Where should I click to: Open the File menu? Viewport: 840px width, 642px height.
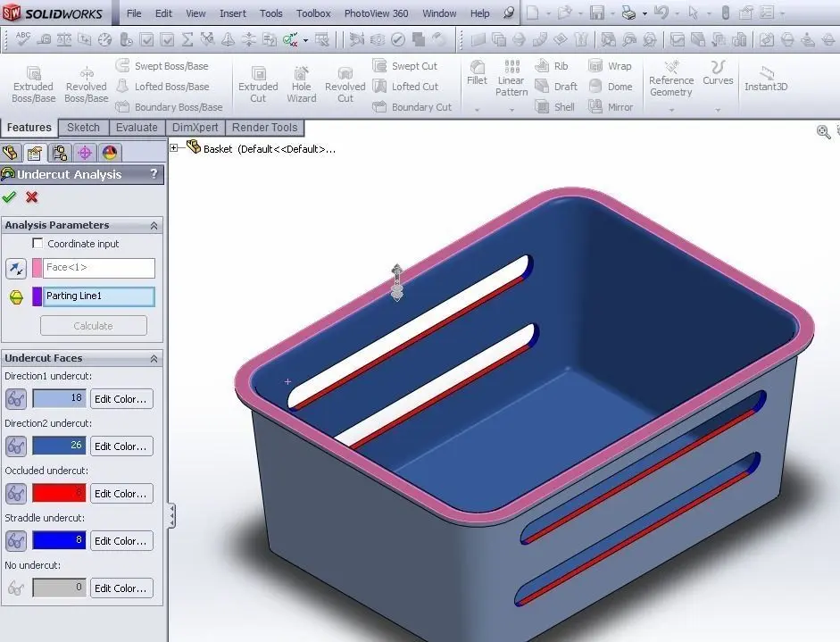[x=134, y=13]
